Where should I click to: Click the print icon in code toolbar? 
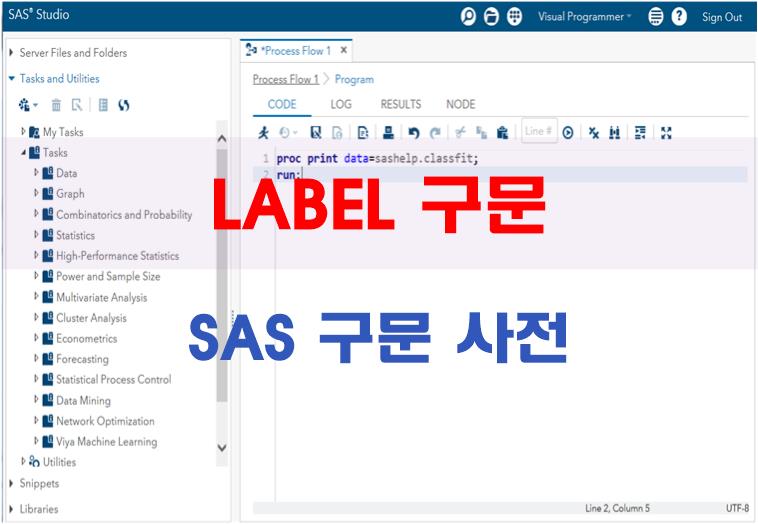pyautogui.click(x=388, y=132)
